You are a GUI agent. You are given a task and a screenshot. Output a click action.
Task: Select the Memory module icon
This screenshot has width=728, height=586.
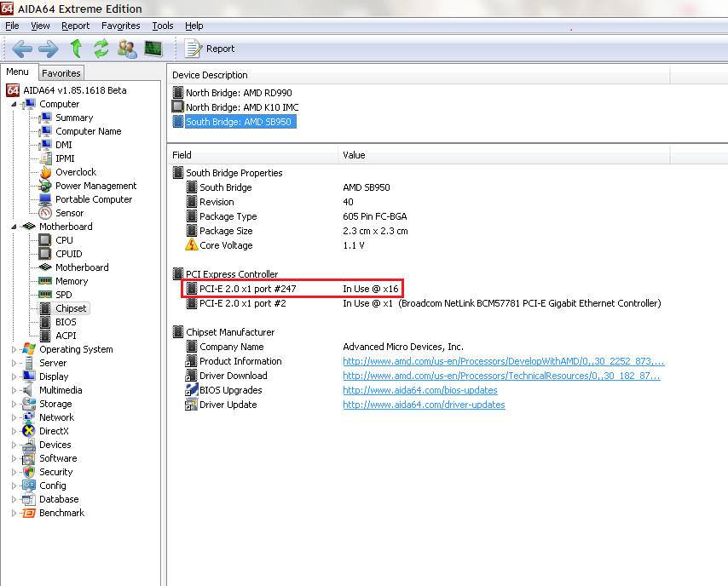click(x=45, y=281)
